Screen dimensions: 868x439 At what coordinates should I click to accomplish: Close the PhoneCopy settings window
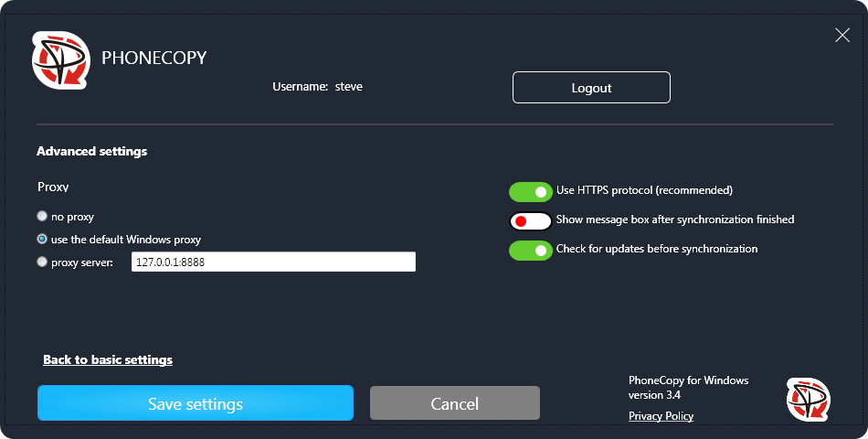[x=842, y=35]
